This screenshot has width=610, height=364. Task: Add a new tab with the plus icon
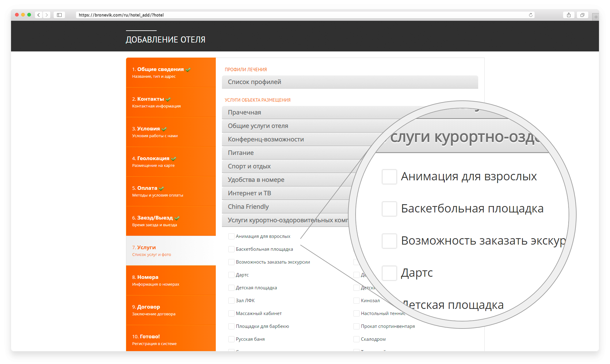click(596, 17)
